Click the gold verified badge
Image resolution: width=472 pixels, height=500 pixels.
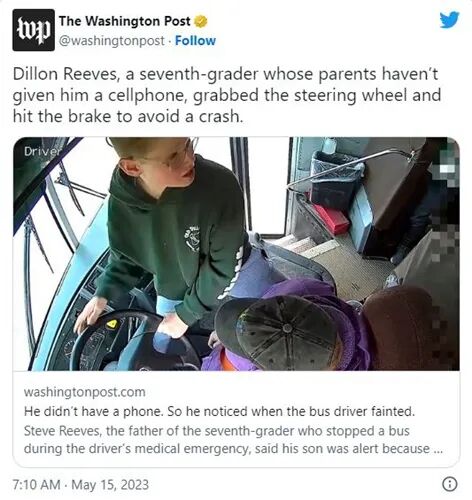click(x=201, y=22)
